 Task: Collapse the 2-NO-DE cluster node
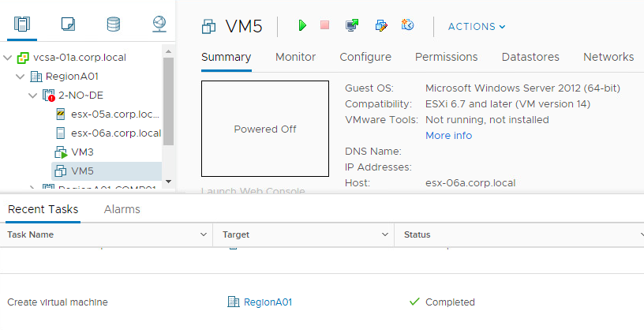pos(33,96)
